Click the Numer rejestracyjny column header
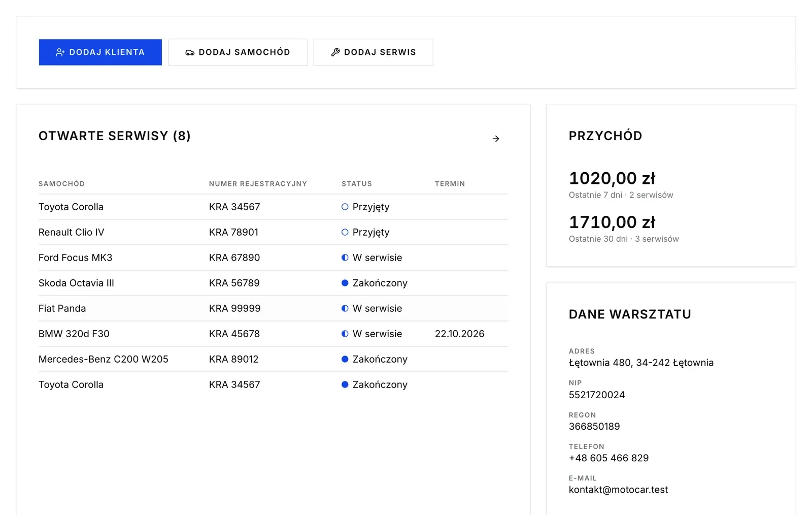Screen dimensions: 812x515 coord(258,184)
